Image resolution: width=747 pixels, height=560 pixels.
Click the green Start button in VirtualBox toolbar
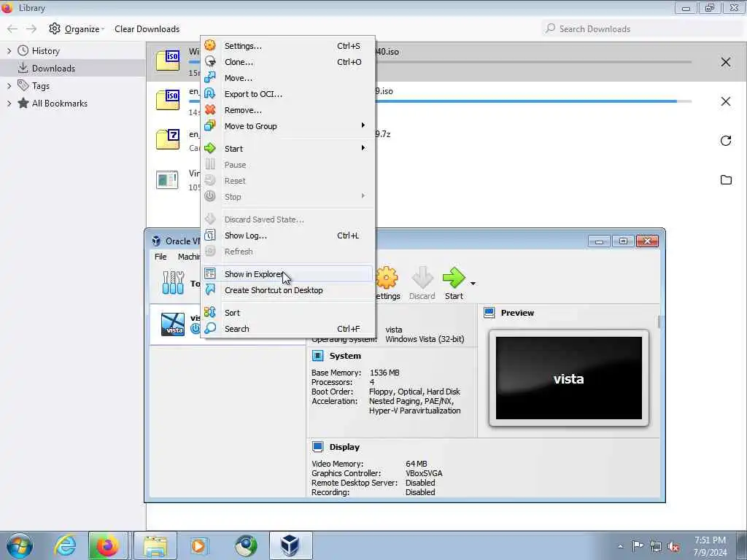pyautogui.click(x=454, y=284)
